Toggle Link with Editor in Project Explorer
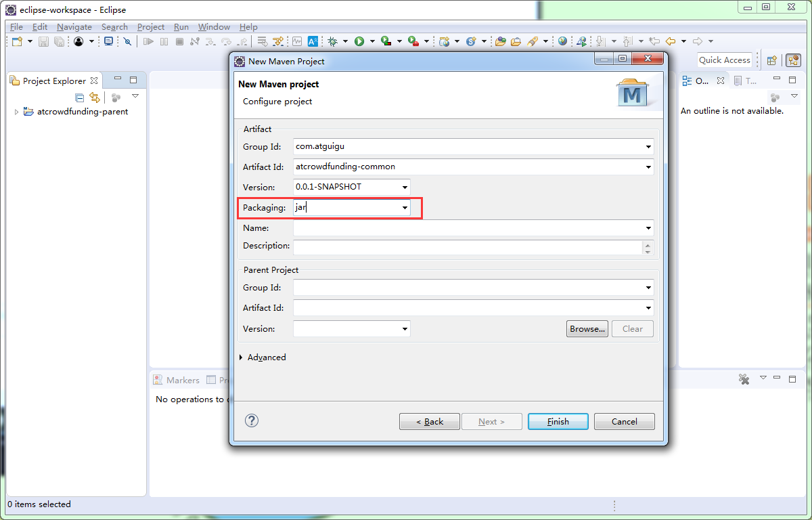Image resolution: width=812 pixels, height=520 pixels. 95,97
